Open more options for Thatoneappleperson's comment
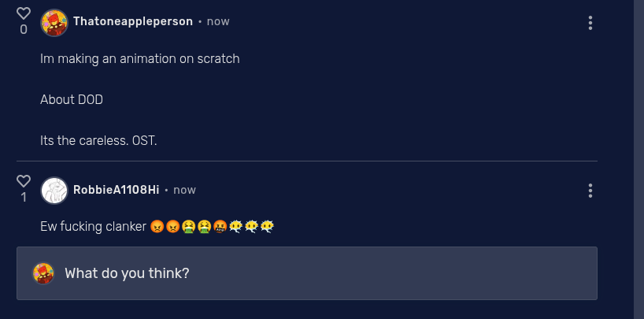 pos(590,23)
